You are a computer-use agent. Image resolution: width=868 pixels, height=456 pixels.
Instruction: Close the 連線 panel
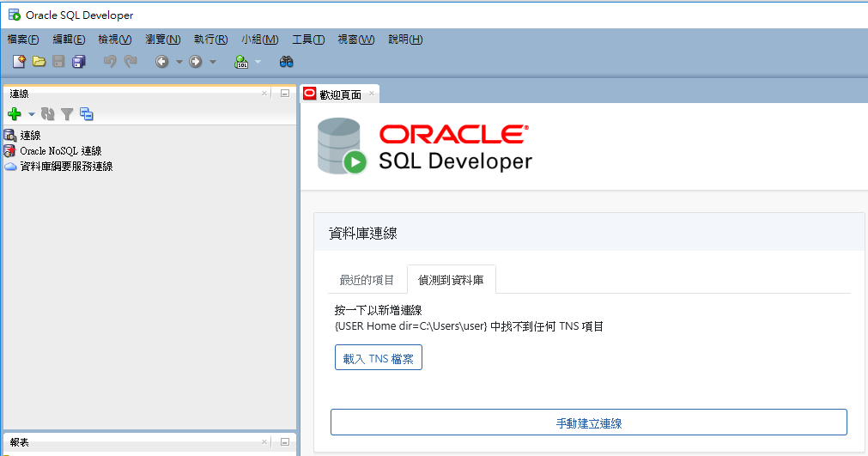[264, 94]
